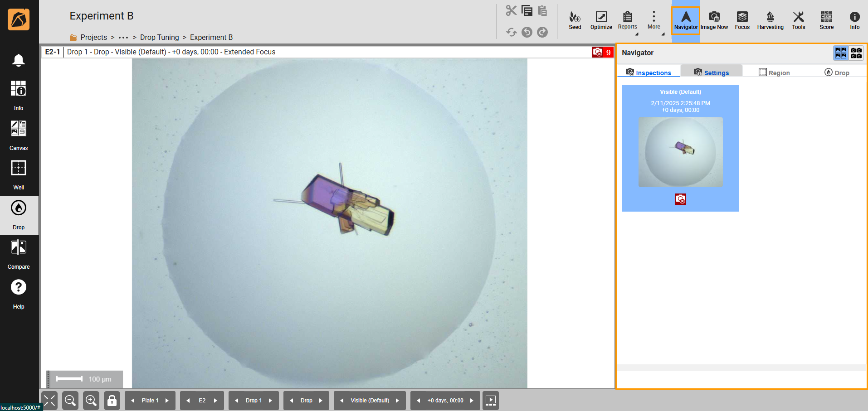Image resolution: width=868 pixels, height=411 pixels.
Task: Open the Compare view in sidebar
Action: (x=19, y=254)
